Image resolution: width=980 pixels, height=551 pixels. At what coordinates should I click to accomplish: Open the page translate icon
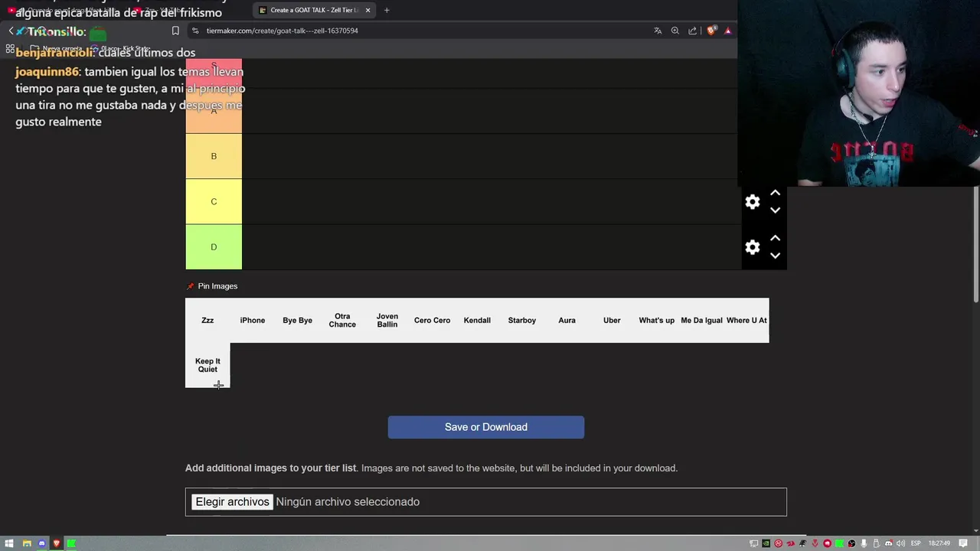[x=658, y=31]
